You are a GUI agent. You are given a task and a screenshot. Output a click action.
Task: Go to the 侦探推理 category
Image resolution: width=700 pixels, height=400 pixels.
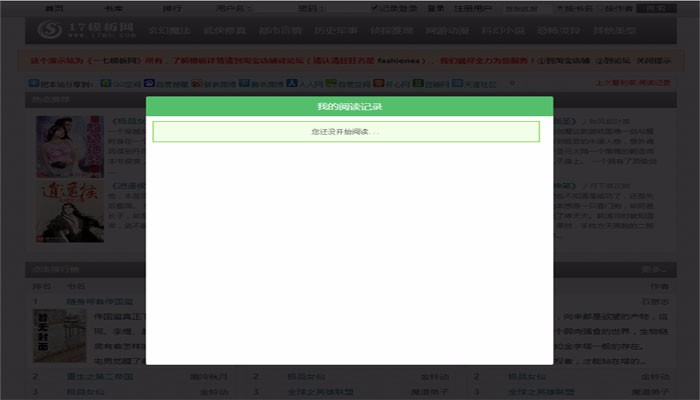pyautogui.click(x=392, y=30)
